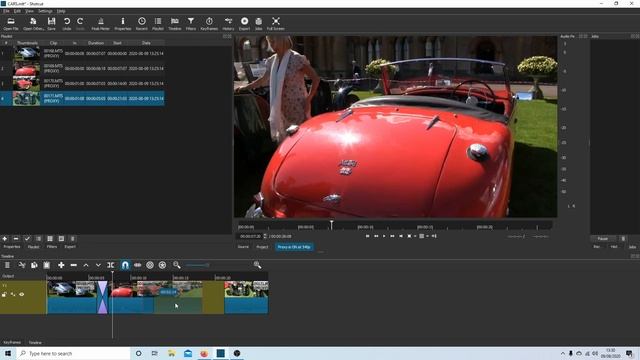640x360 pixels.
Task: Paste clip into the timeline
Action: point(47,265)
